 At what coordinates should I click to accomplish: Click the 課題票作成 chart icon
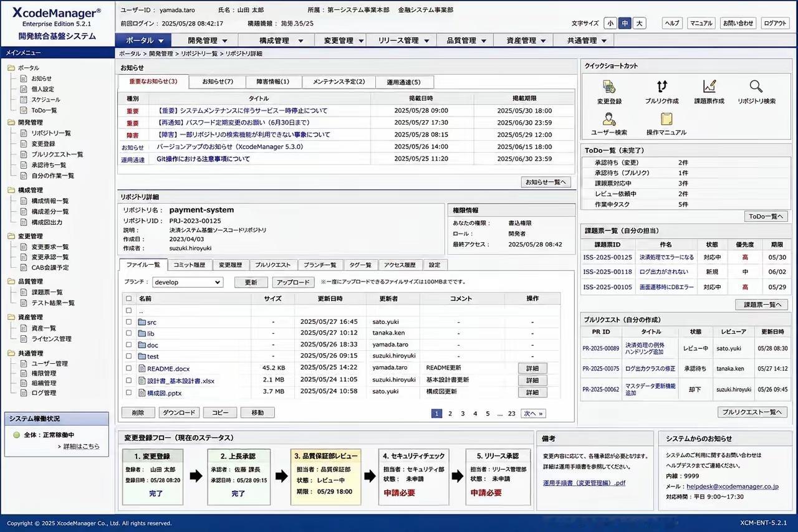point(709,87)
